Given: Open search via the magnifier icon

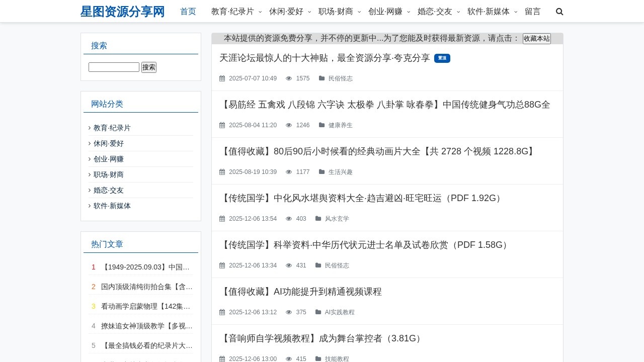Looking at the screenshot, I should coord(559,11).
